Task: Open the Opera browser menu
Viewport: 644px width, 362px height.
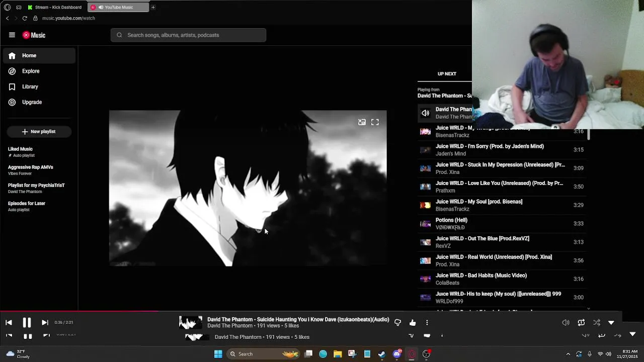Action: pyautogui.click(x=7, y=7)
